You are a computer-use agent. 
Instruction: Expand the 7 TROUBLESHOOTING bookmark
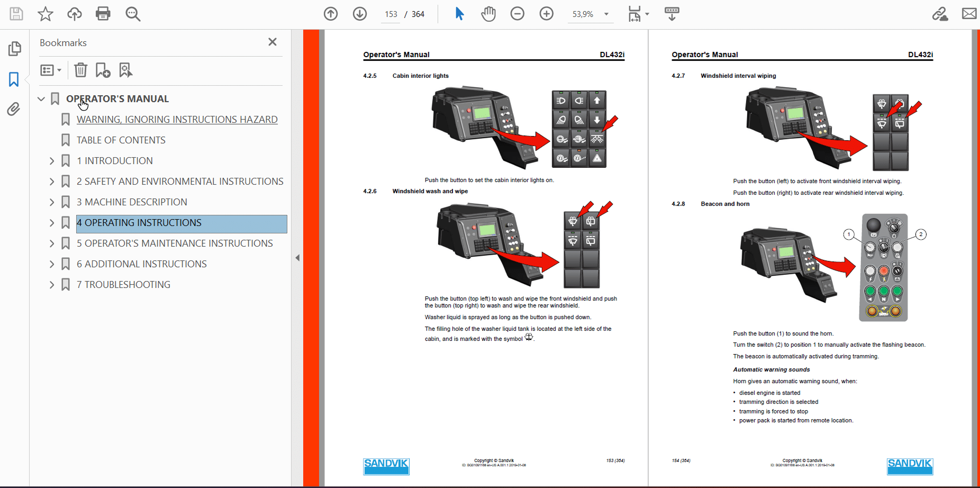pos(52,285)
